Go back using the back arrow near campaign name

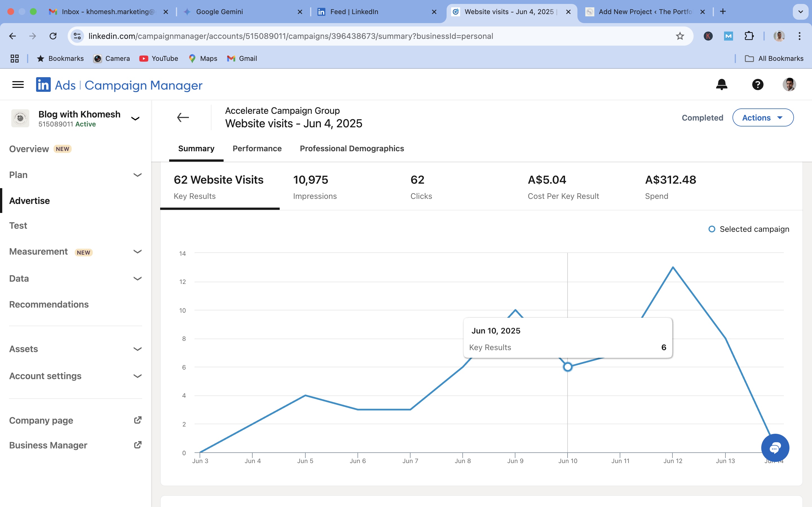[x=183, y=117]
